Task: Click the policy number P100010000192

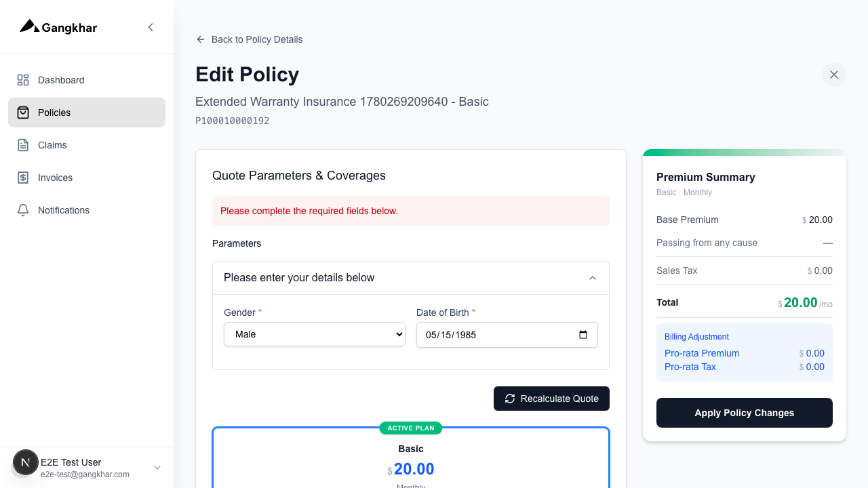Action: 233,121
